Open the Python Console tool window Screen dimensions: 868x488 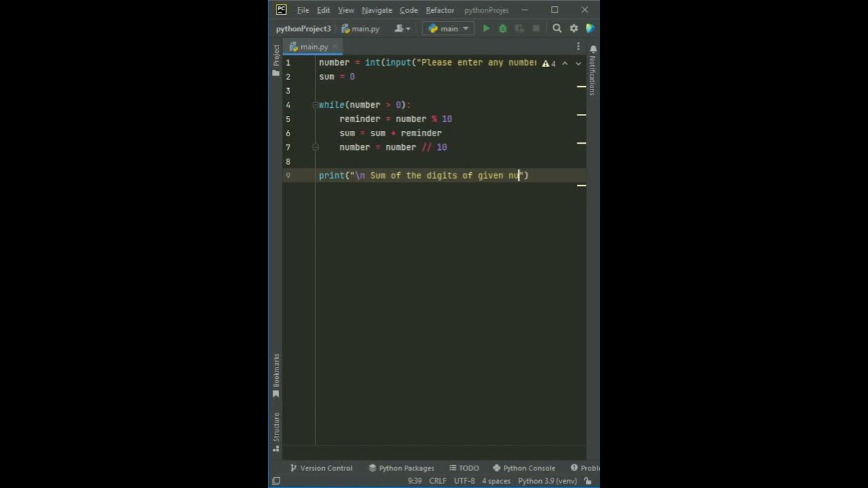(x=524, y=468)
